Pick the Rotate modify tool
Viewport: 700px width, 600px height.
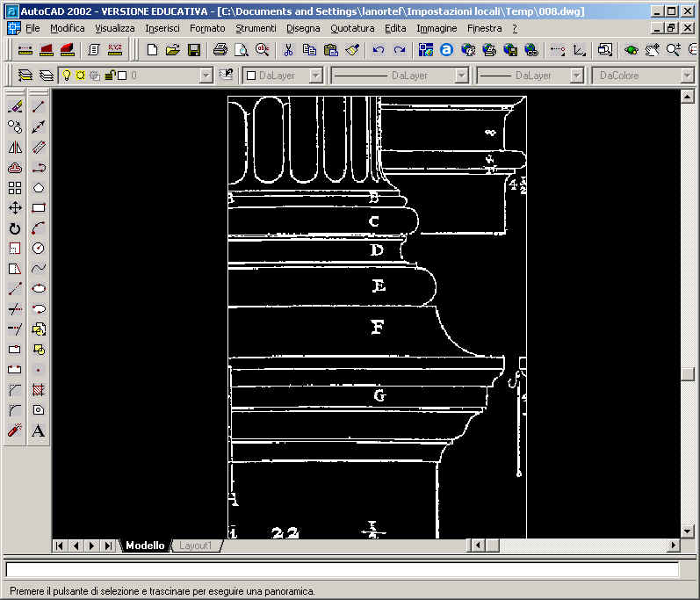15,228
